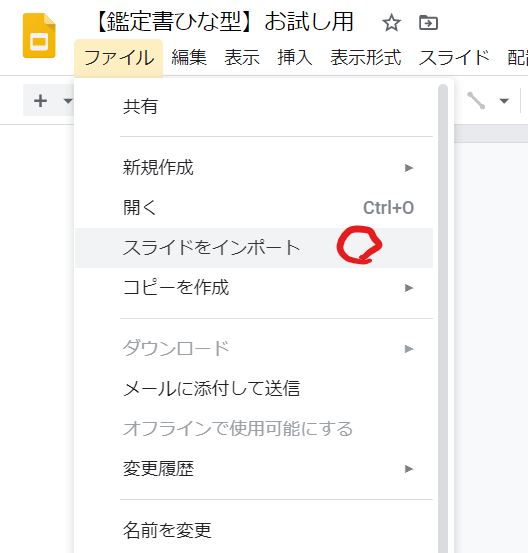Expand the 新規作成 submenu
Screen dimensions: 528x553
254,168
